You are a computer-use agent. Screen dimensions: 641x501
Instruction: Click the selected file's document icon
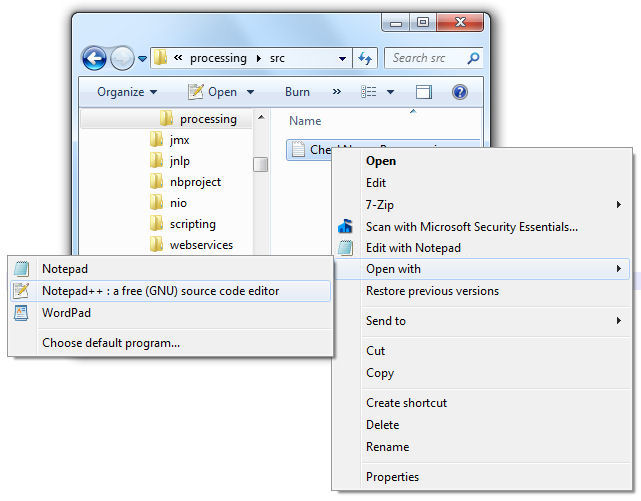[x=298, y=149]
